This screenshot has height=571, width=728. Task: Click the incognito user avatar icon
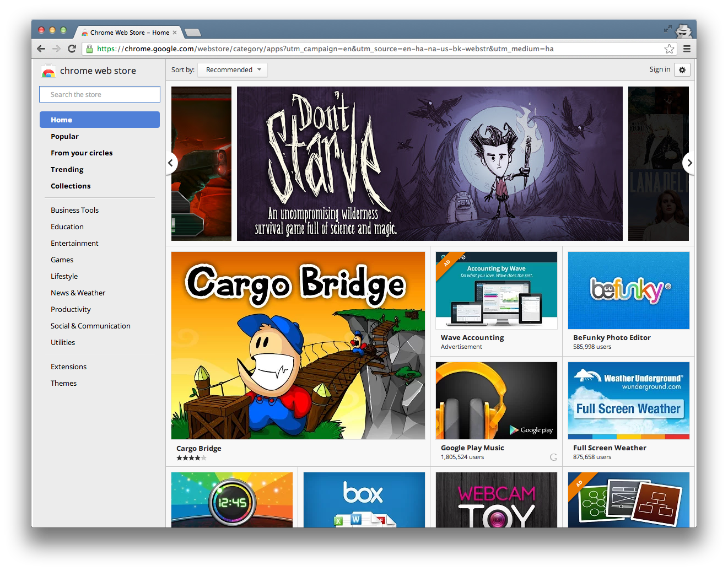coord(684,31)
